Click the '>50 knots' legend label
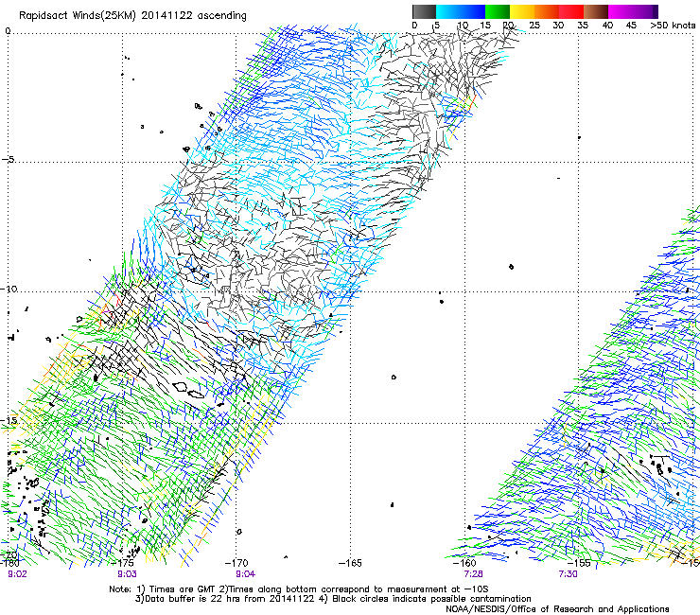 (673, 26)
